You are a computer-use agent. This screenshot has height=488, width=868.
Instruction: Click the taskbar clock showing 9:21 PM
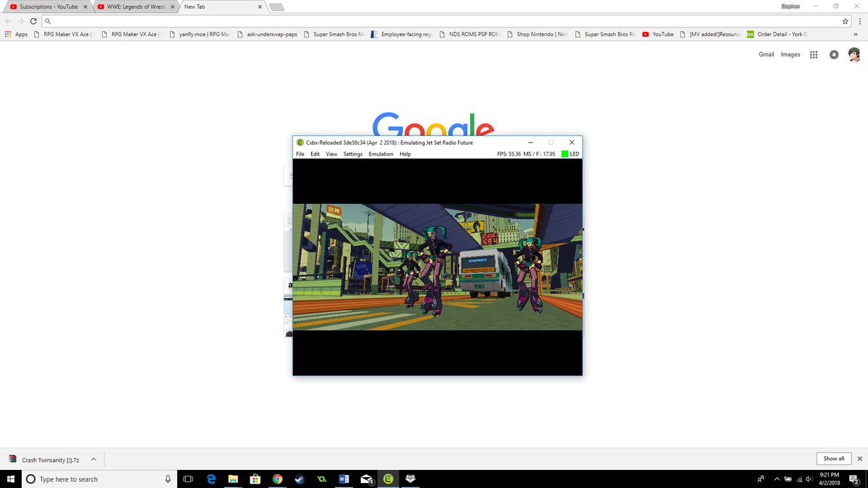(830, 479)
